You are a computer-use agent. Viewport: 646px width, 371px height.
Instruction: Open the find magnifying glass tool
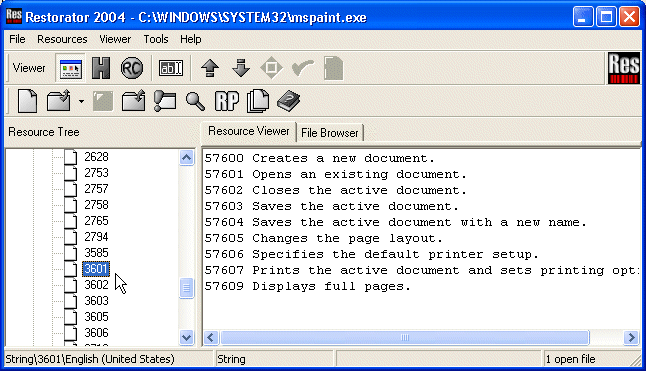(195, 101)
